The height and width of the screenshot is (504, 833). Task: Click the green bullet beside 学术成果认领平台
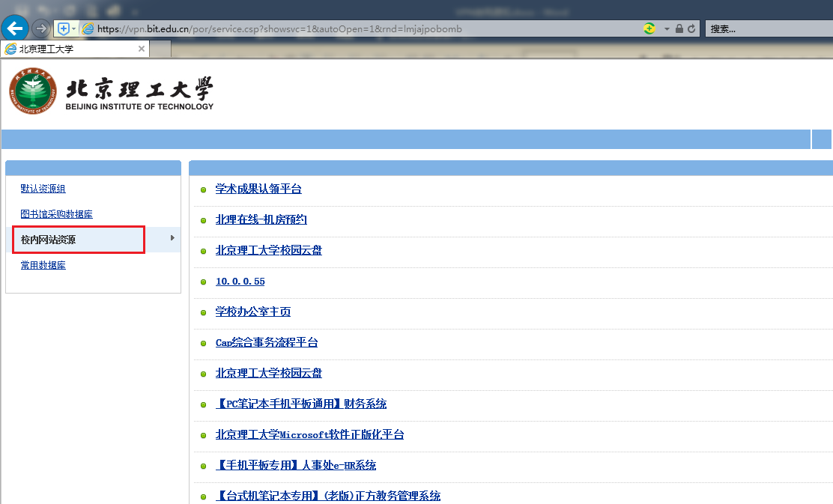coord(203,189)
